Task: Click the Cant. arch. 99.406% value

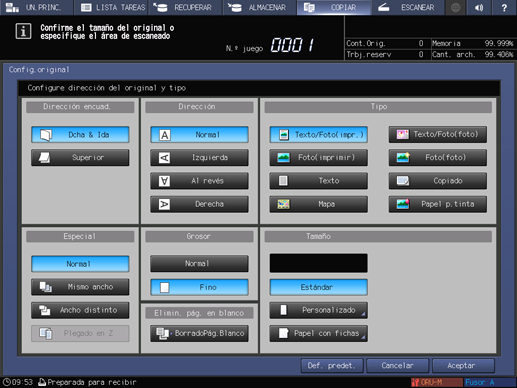Action: click(499, 54)
